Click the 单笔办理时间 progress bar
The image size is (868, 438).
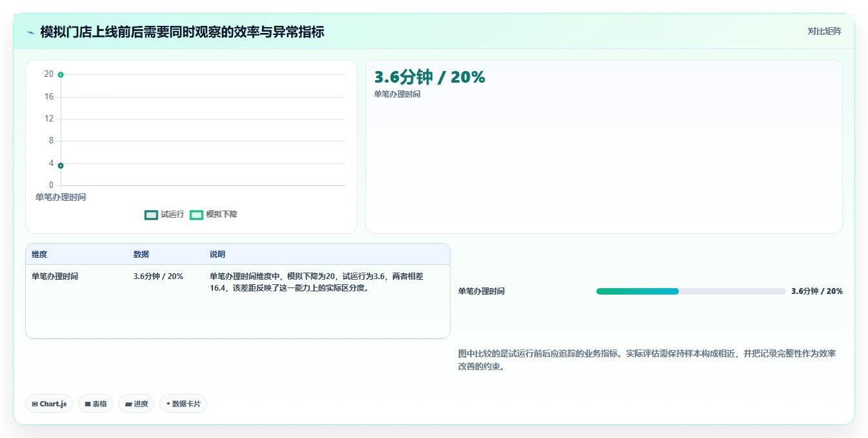tap(691, 291)
